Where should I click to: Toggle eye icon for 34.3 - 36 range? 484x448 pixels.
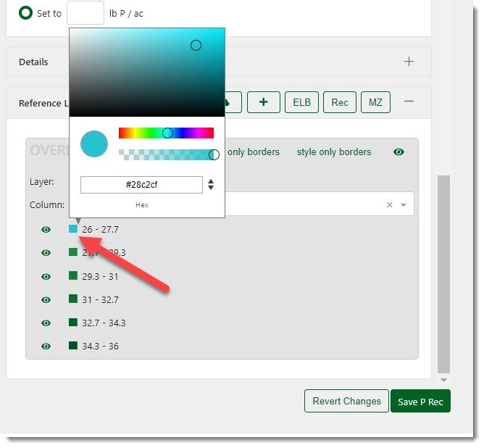pos(46,346)
